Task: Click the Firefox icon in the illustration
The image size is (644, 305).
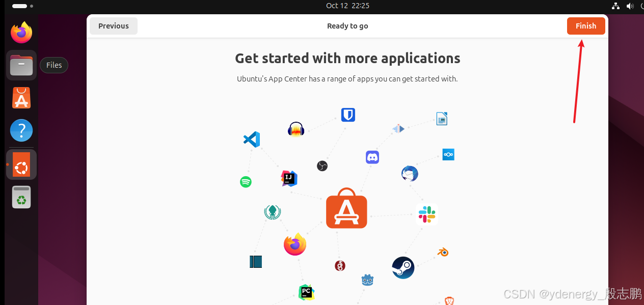Action: pyautogui.click(x=295, y=244)
